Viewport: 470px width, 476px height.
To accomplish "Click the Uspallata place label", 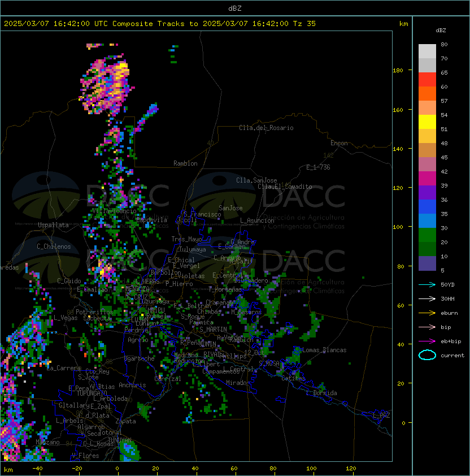I will [53, 225].
